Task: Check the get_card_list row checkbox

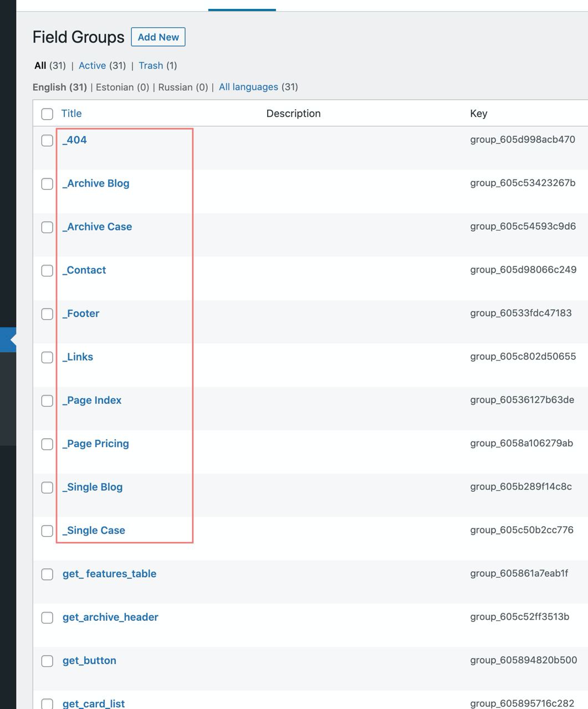Action: tap(47, 704)
